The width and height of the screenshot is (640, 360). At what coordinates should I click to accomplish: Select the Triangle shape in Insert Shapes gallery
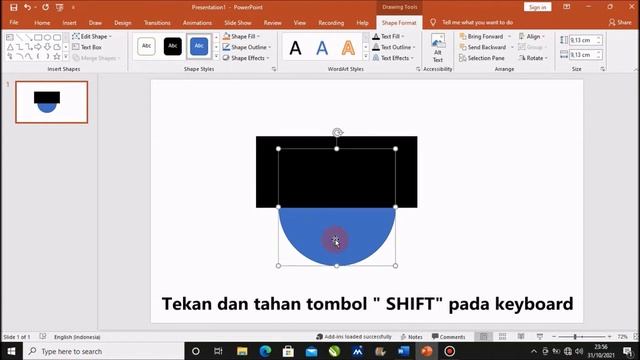click(10, 47)
